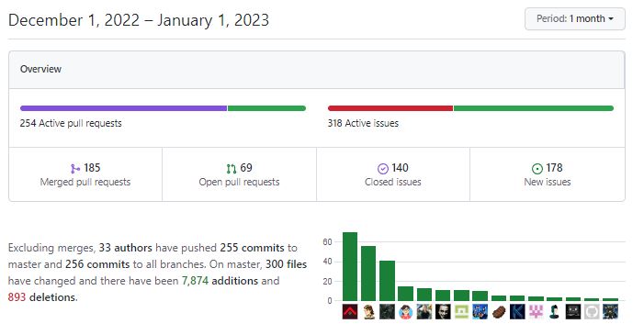Click the open pull requests icon
Viewport: 644px width, 335px height.
(232, 169)
